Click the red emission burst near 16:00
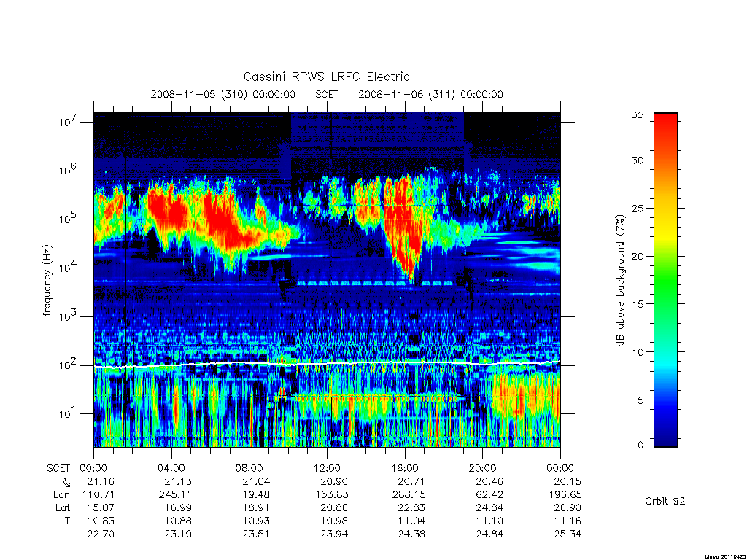Screen dimensions: 747x560 coord(404,224)
